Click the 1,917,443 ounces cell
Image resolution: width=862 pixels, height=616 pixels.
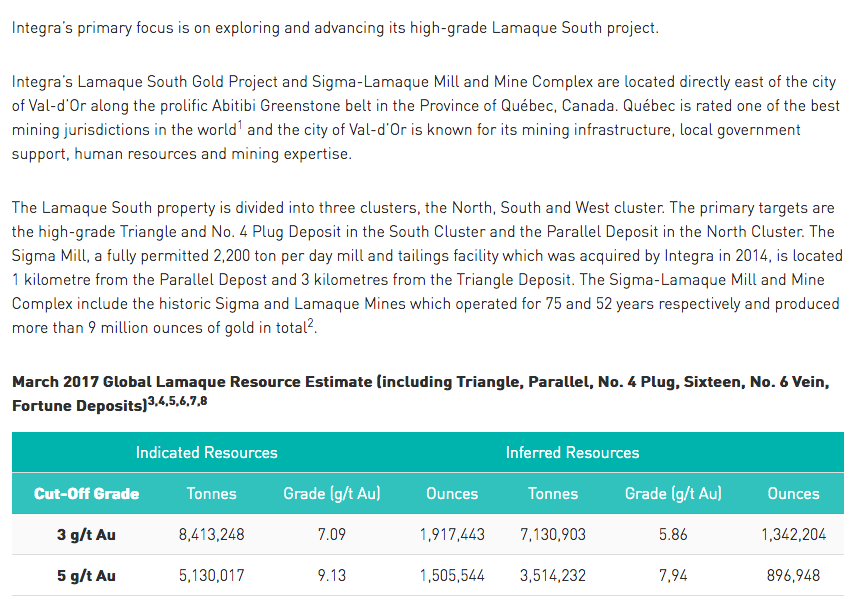point(452,535)
